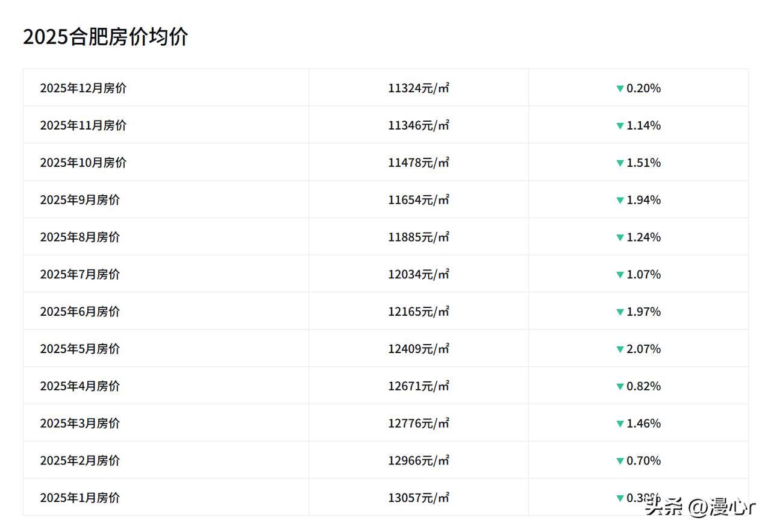Click the 1.97% change value

coord(644,311)
